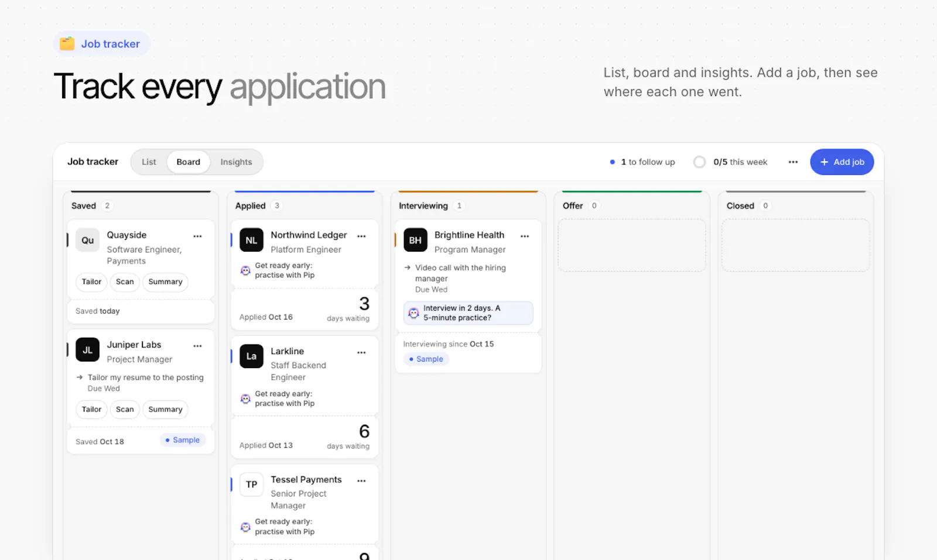The height and width of the screenshot is (560, 937).
Task: Open the Juniper Labs card three-dot menu
Action: (x=197, y=346)
